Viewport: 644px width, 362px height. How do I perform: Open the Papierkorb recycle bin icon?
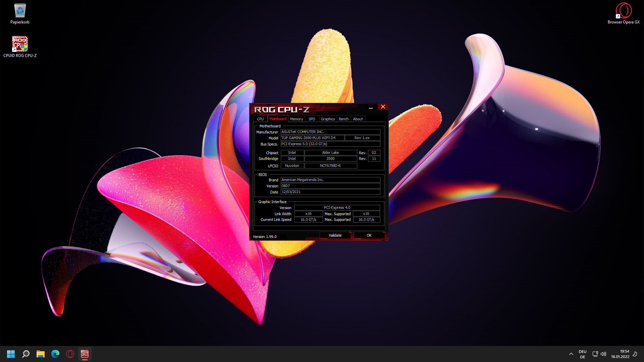pyautogui.click(x=20, y=13)
